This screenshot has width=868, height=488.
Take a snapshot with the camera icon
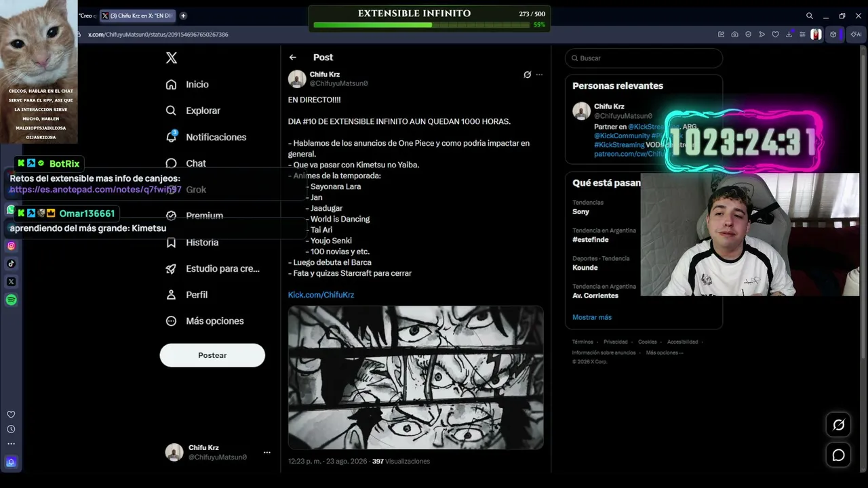point(734,35)
